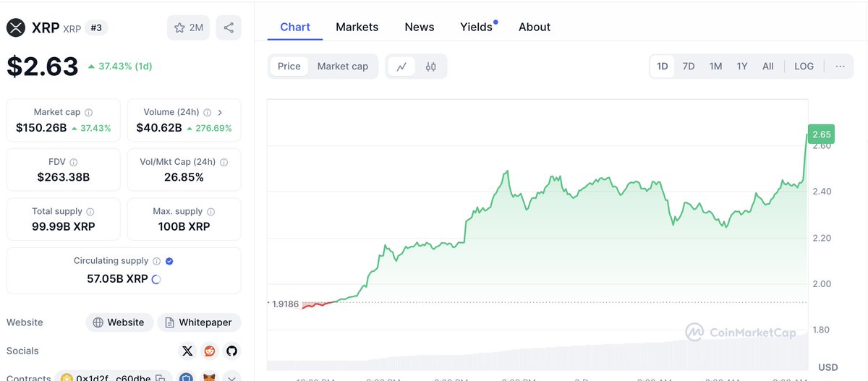
Task: Click the 100B XRP max supply
Action: [x=184, y=226]
